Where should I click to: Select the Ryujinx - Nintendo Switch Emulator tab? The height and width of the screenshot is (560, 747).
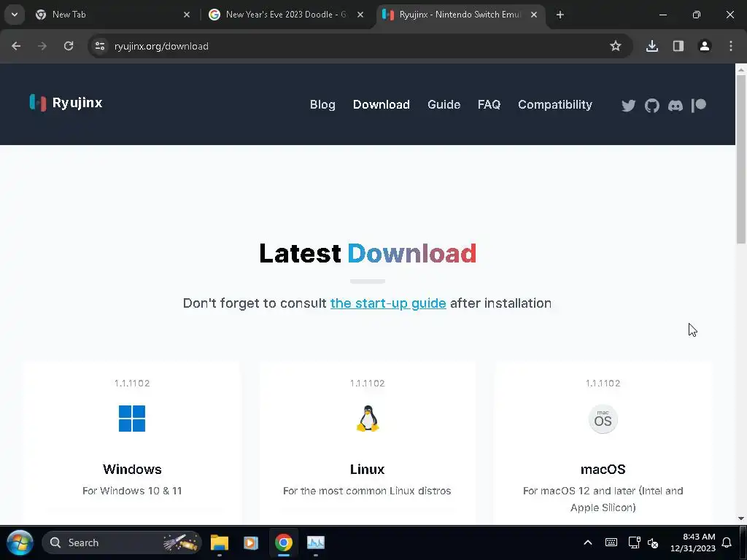(x=460, y=15)
